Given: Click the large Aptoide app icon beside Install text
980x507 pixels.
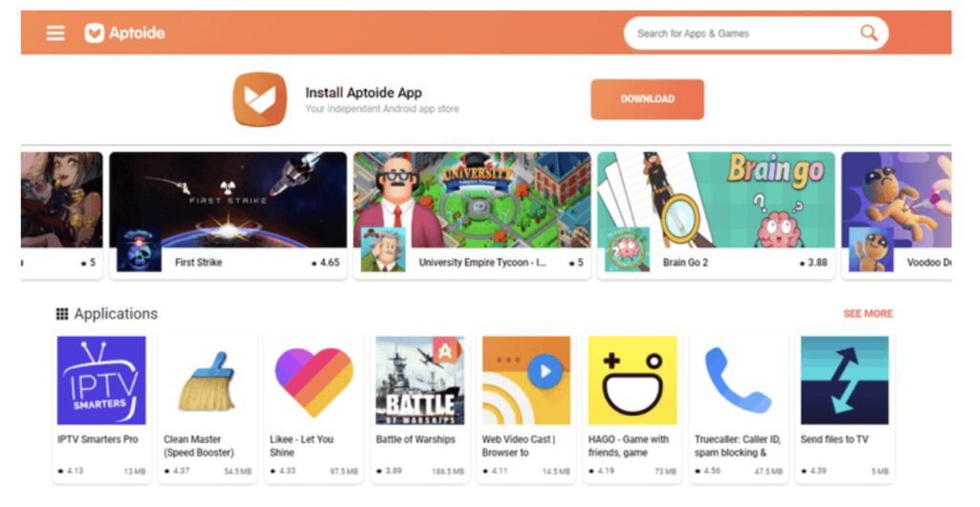Looking at the screenshot, I should pyautogui.click(x=260, y=99).
